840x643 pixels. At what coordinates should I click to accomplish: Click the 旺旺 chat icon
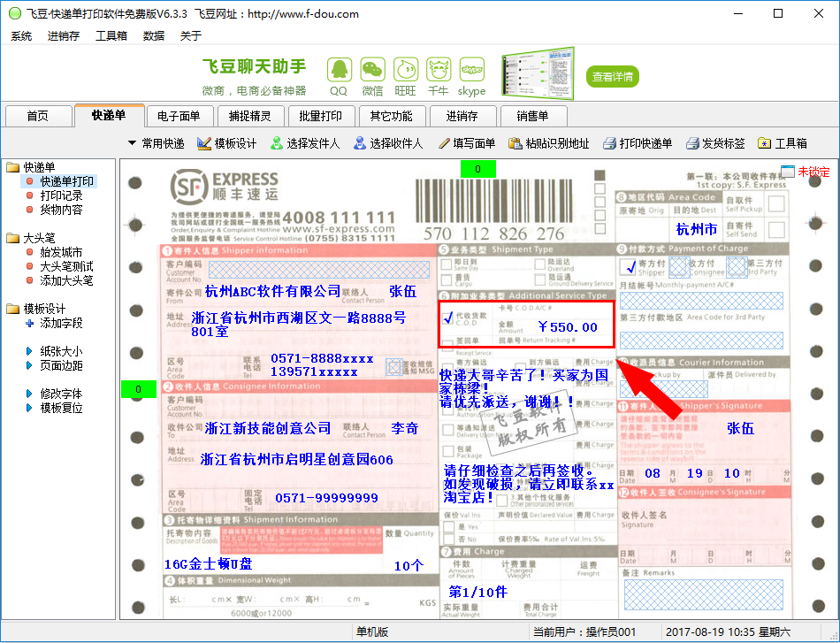pyautogui.click(x=406, y=70)
